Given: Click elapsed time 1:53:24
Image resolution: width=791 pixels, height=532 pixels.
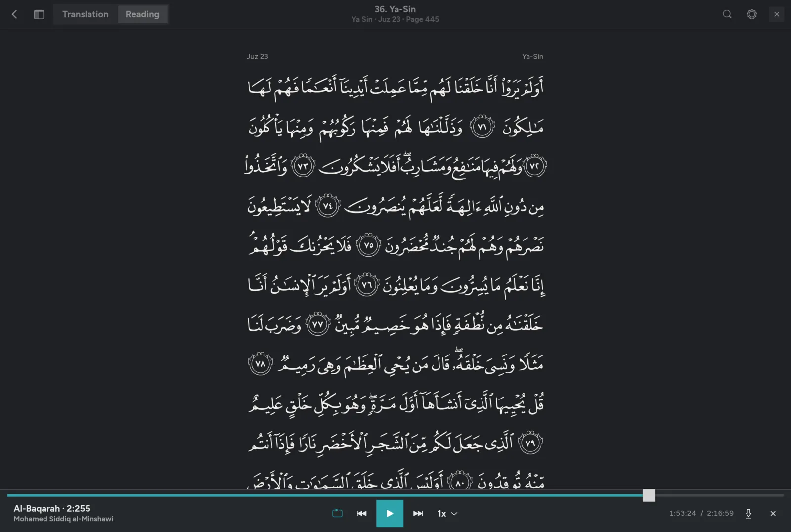Looking at the screenshot, I should click(x=682, y=513).
